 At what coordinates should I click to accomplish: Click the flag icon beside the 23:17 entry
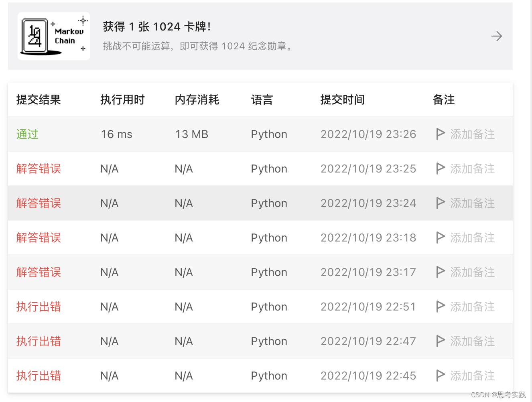click(x=441, y=272)
